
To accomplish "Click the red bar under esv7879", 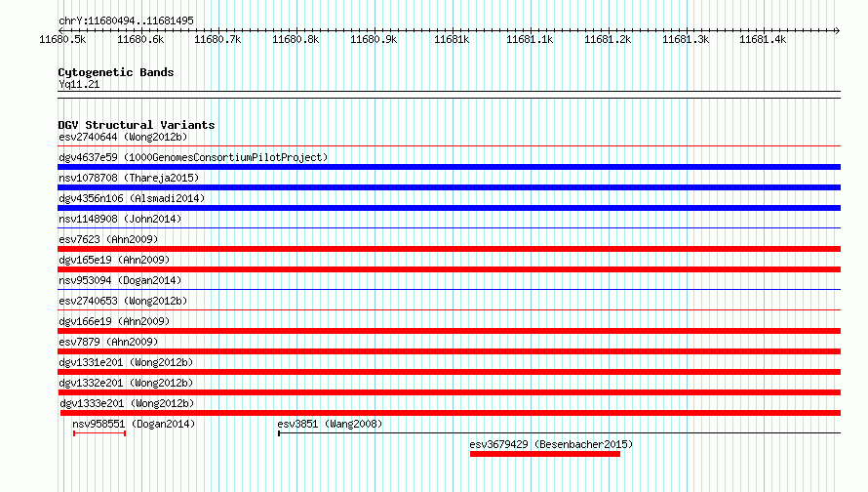I will (449, 351).
